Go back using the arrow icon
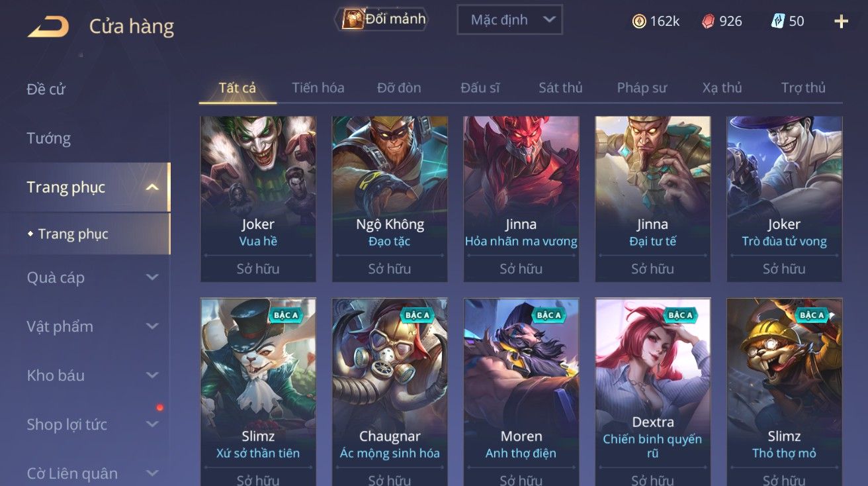The image size is (868, 486). pyautogui.click(x=48, y=26)
